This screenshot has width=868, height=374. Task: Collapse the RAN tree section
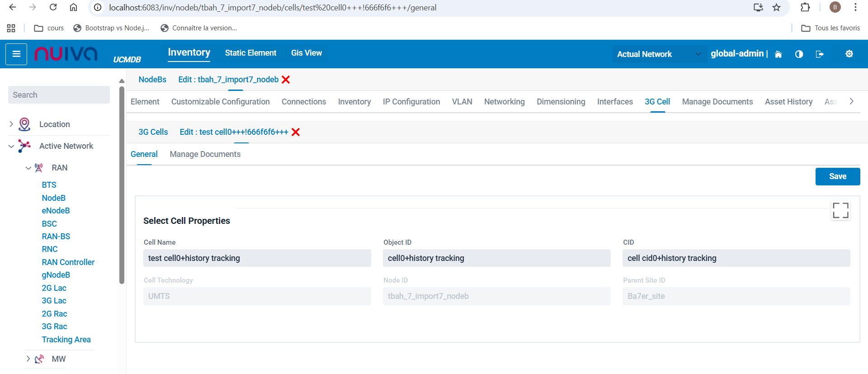coord(28,168)
